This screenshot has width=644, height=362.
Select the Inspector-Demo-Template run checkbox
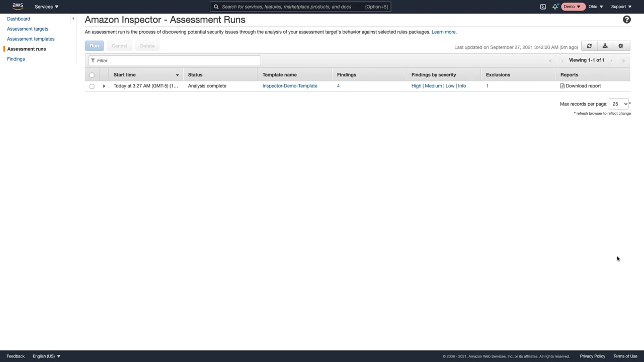pyautogui.click(x=92, y=86)
